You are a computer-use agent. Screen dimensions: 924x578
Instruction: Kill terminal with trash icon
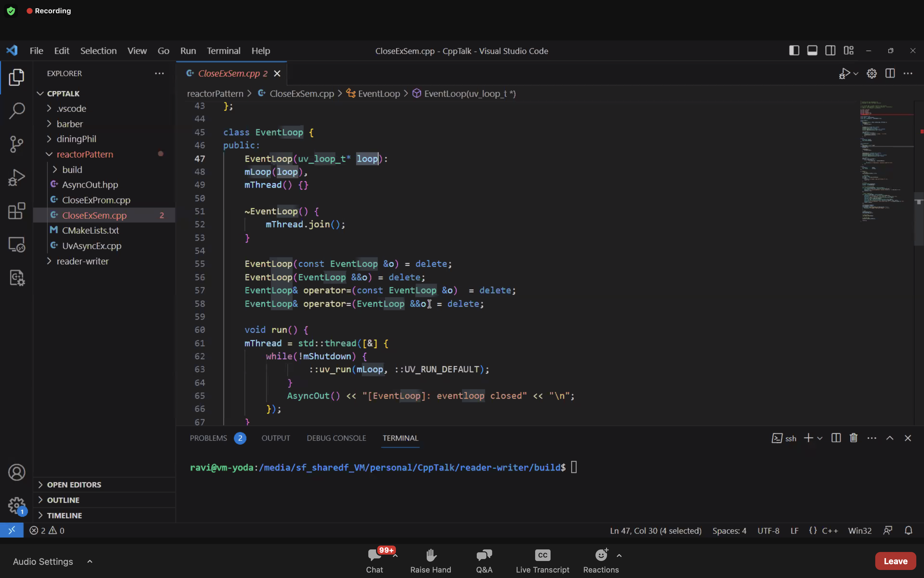point(854,438)
